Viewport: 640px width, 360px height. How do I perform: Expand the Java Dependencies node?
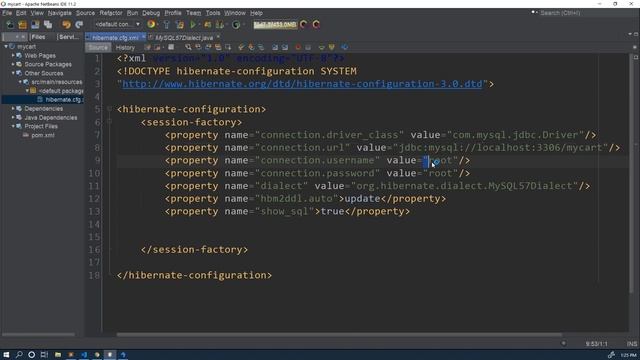pos(13,118)
